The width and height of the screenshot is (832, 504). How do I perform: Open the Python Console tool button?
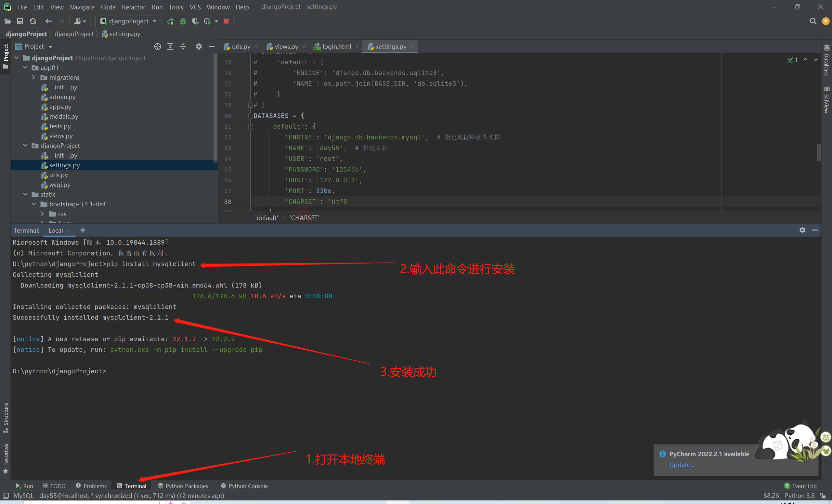[x=244, y=486]
